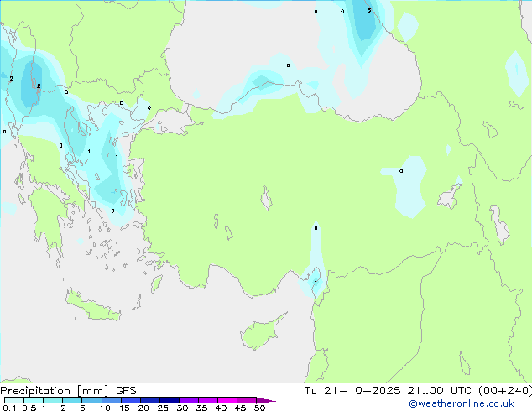Click the legend label '20'
532x411 pixels.
click(143, 408)
